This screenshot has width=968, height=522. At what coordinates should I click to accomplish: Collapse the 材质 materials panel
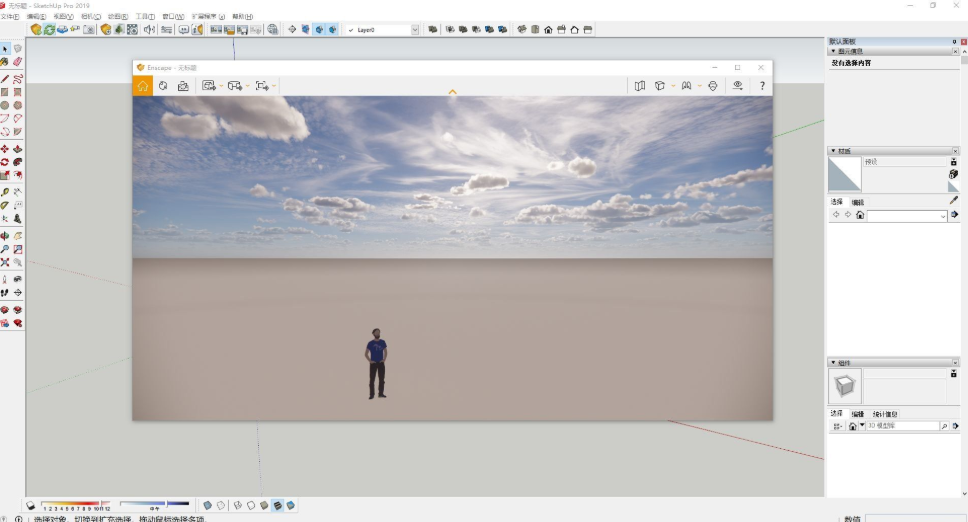tap(833, 151)
